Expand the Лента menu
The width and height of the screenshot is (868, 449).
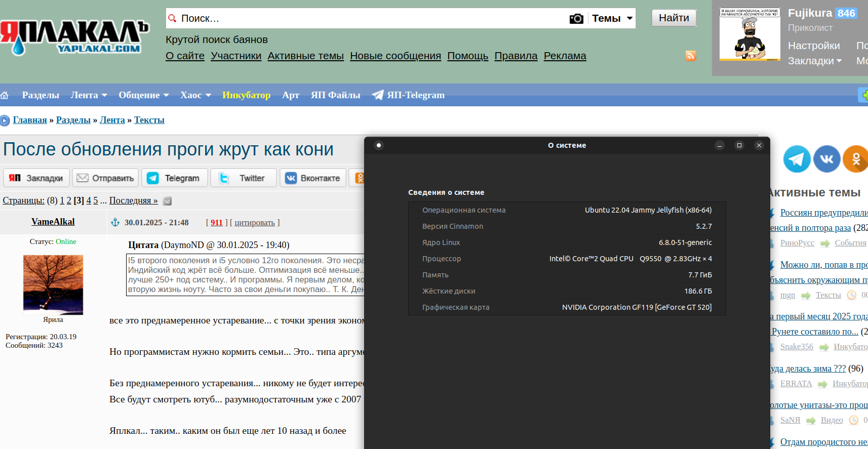89,95
